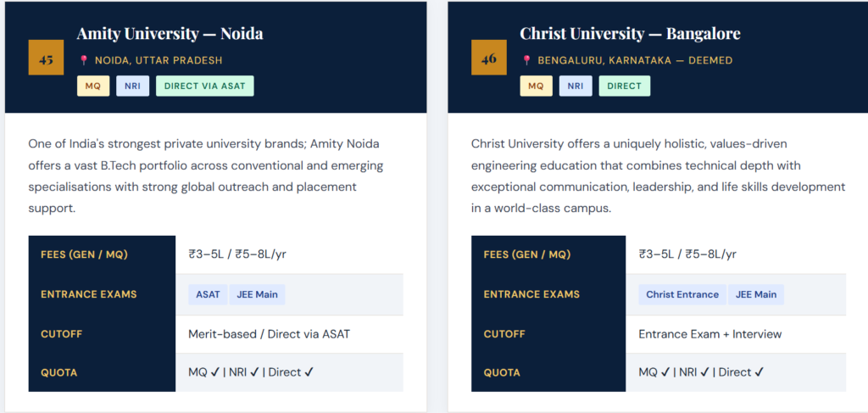
Task: Click the Direct tag on Christ University
Action: pyautogui.click(x=624, y=86)
